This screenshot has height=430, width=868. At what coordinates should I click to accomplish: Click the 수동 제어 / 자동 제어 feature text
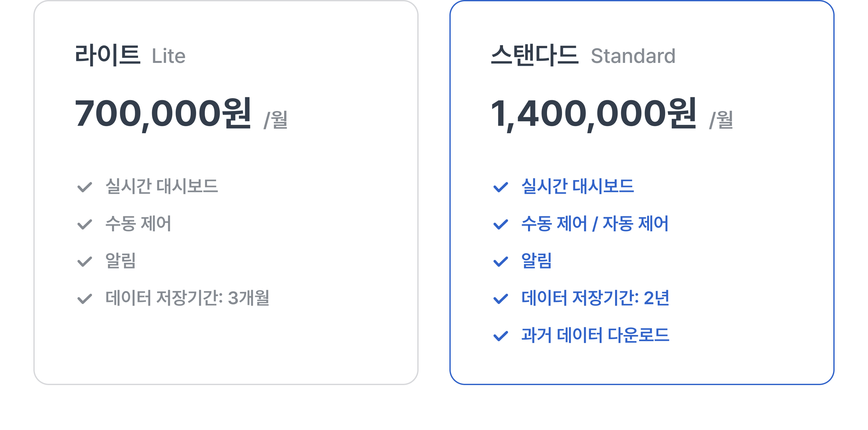pos(595,224)
